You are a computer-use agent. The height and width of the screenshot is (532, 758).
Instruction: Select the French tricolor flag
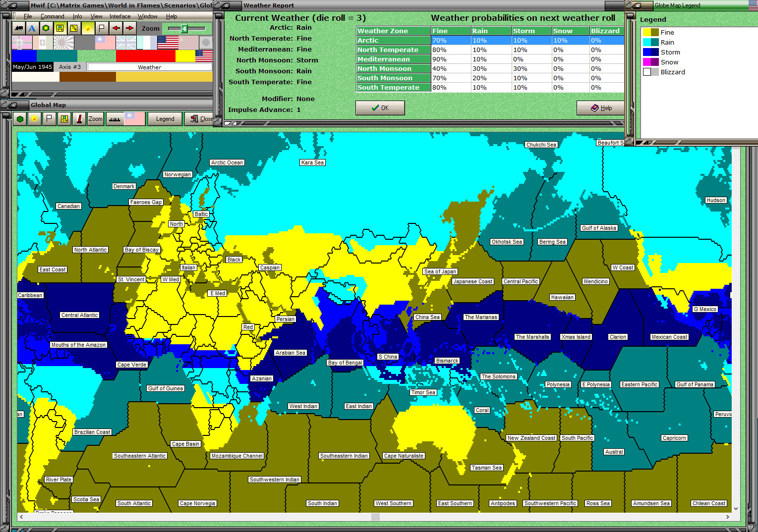tap(147, 43)
